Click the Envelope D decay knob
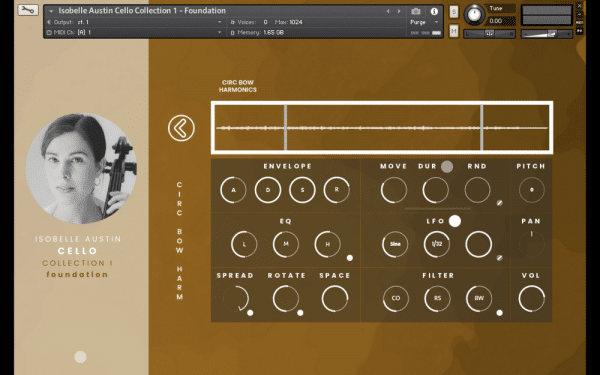Image resolution: width=600 pixels, height=375 pixels. click(268, 190)
